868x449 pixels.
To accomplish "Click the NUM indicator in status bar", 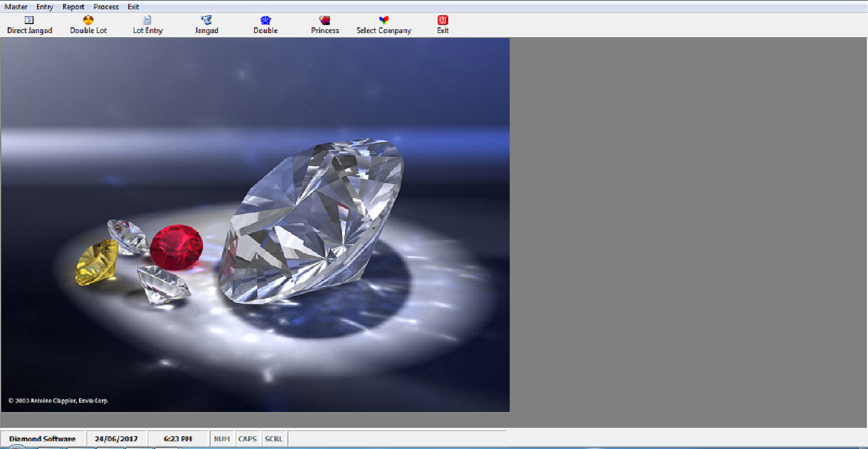I will [x=222, y=439].
